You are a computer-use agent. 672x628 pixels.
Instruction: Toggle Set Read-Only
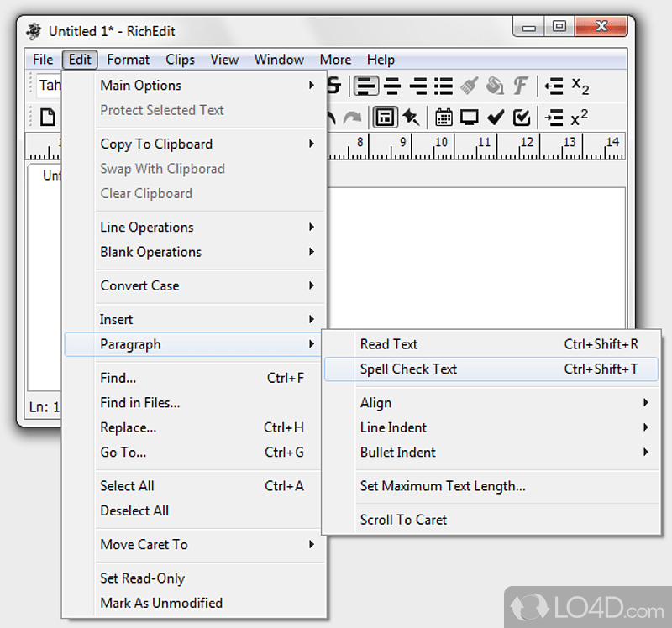point(194,578)
